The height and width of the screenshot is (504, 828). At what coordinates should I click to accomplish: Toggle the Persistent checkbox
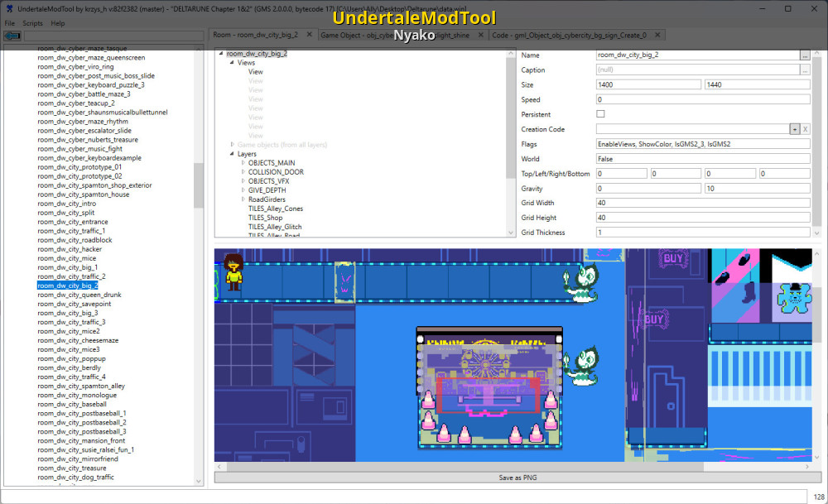[600, 114]
